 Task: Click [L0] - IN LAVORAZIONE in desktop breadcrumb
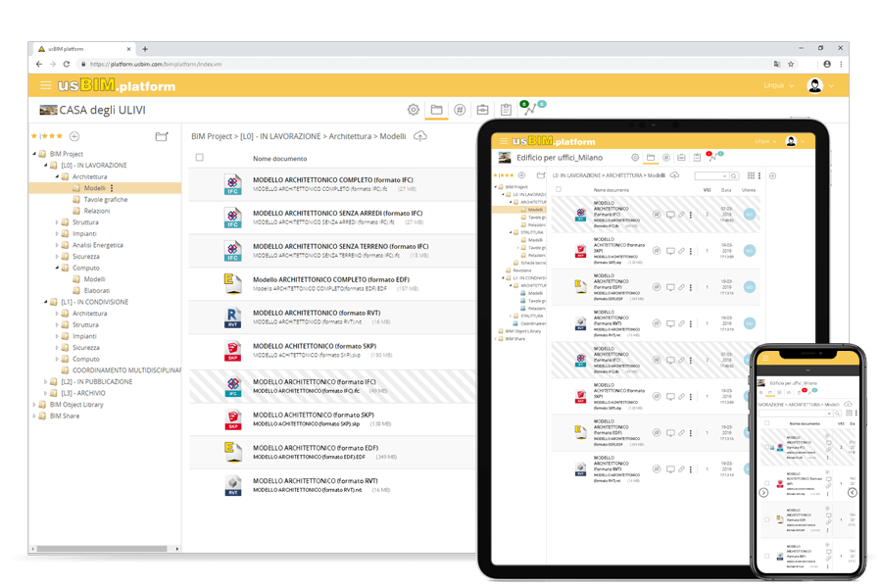[x=280, y=136]
